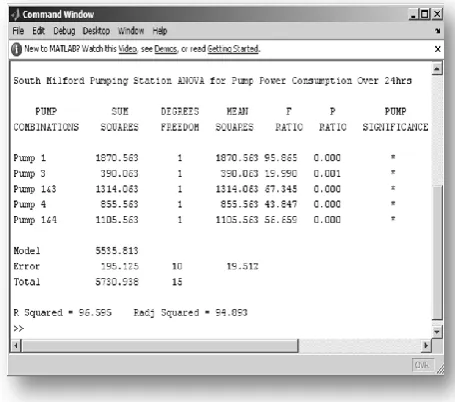Screen dimensions: 455x402
Task: Click the 'Pump 1&4' row label
Action: tap(35, 220)
